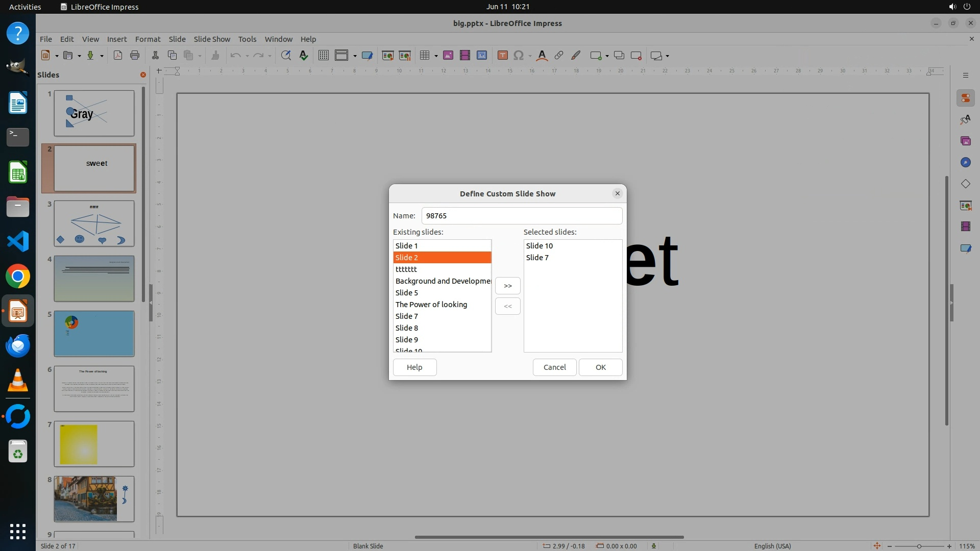Click Start from First Slide icon
980x551 pixels.
pos(388,56)
